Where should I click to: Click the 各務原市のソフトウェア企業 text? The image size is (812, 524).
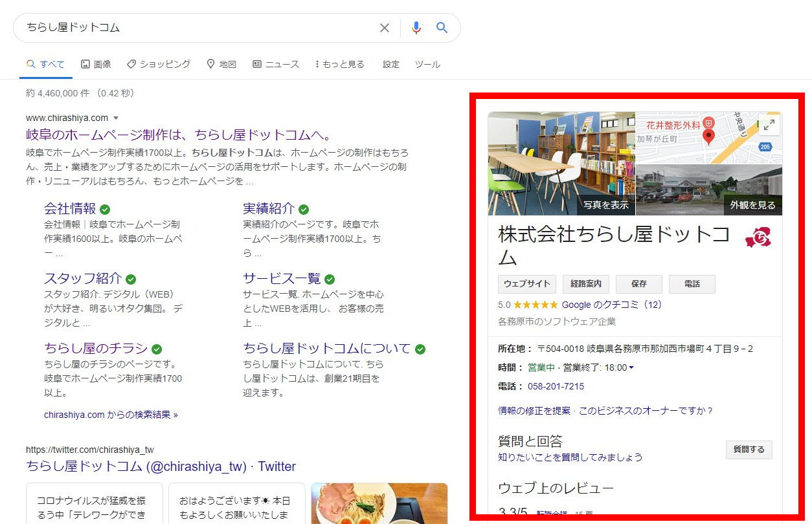point(557,322)
